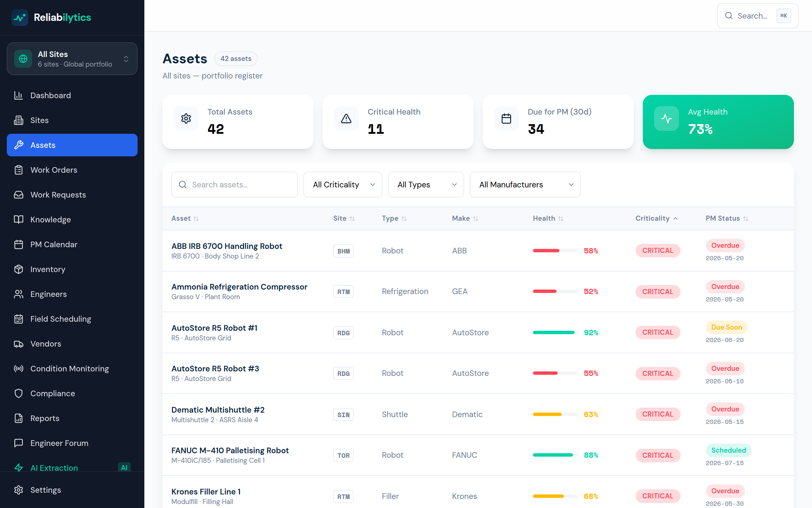Viewport: 812px width, 508px height.
Task: Open the All Manufacturers filter dropdown
Action: click(x=525, y=185)
